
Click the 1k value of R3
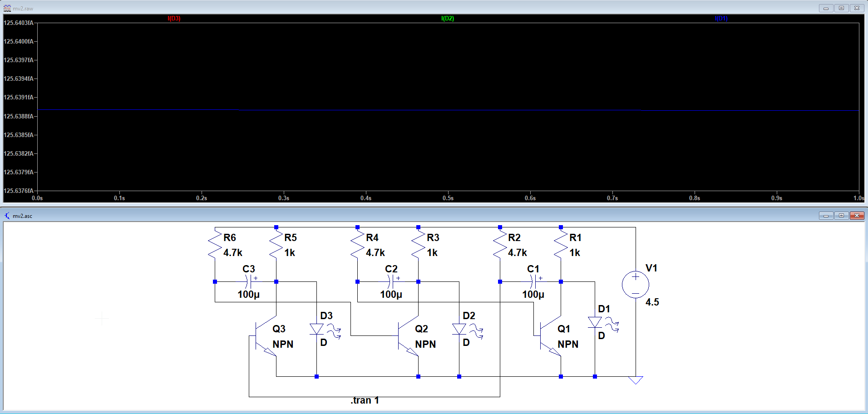(x=432, y=253)
